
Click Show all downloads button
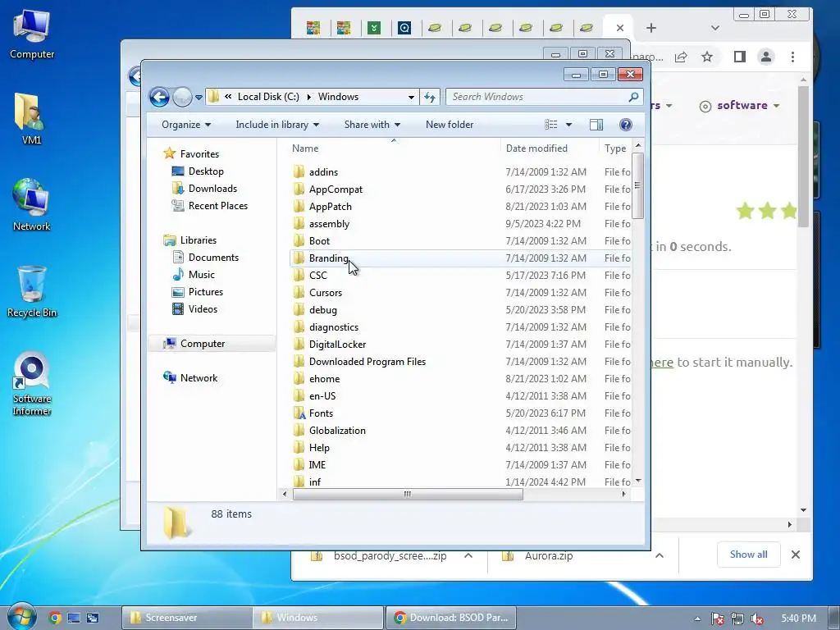pyautogui.click(x=748, y=555)
